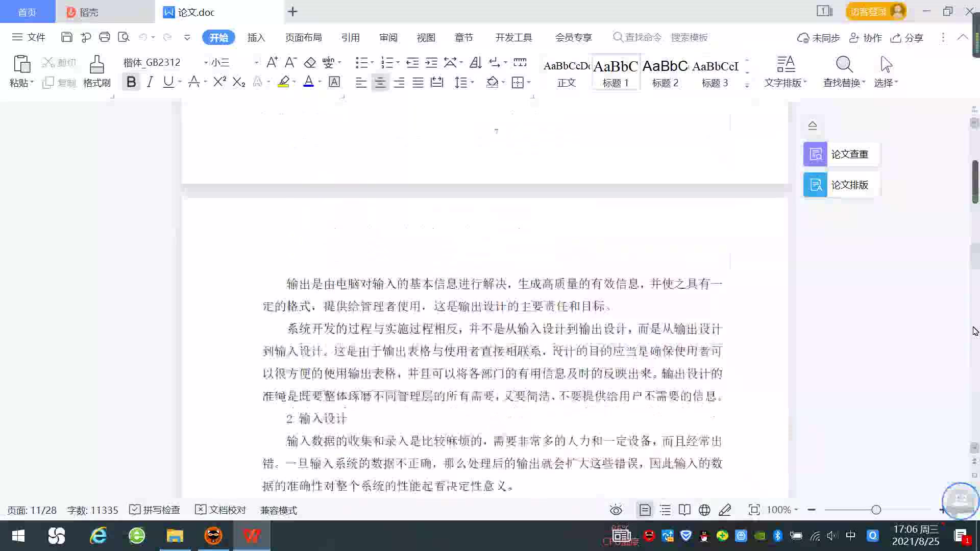Switch to web layout view globe icon
980x551 pixels.
[x=704, y=510]
